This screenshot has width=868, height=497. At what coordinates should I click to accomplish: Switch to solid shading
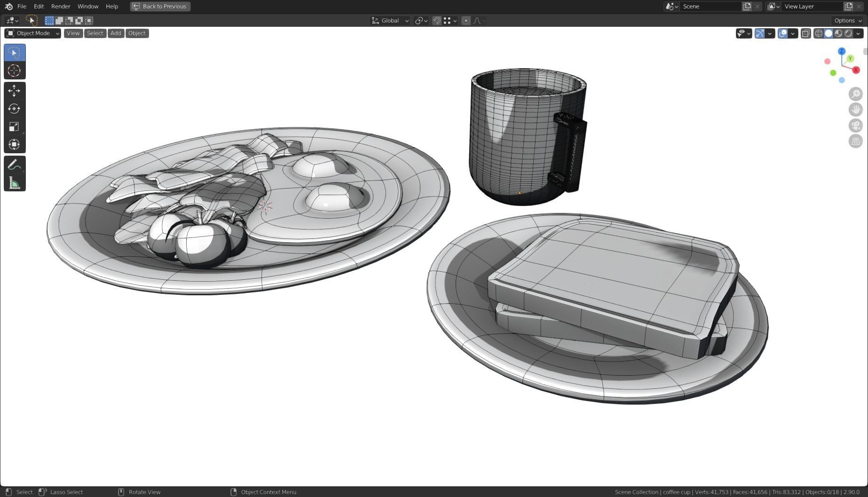click(x=829, y=33)
